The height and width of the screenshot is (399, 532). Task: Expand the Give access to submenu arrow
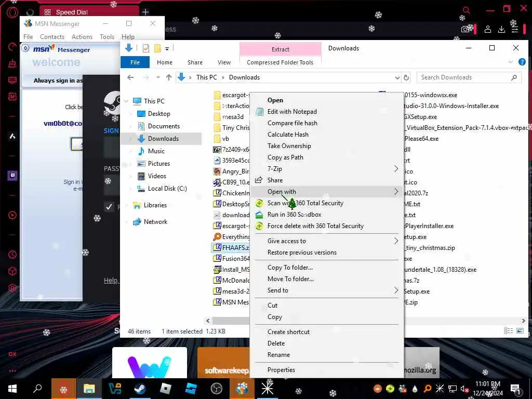pyautogui.click(x=396, y=241)
